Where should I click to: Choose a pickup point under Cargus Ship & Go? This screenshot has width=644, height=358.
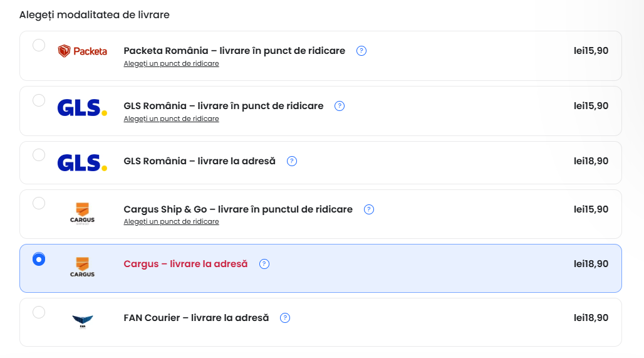click(x=171, y=222)
